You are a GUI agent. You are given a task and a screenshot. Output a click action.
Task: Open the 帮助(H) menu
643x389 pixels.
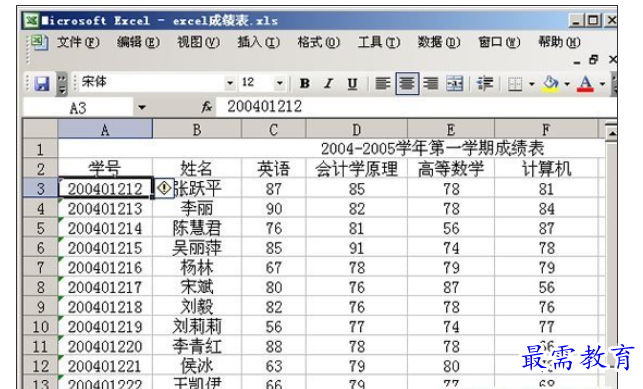(x=559, y=42)
